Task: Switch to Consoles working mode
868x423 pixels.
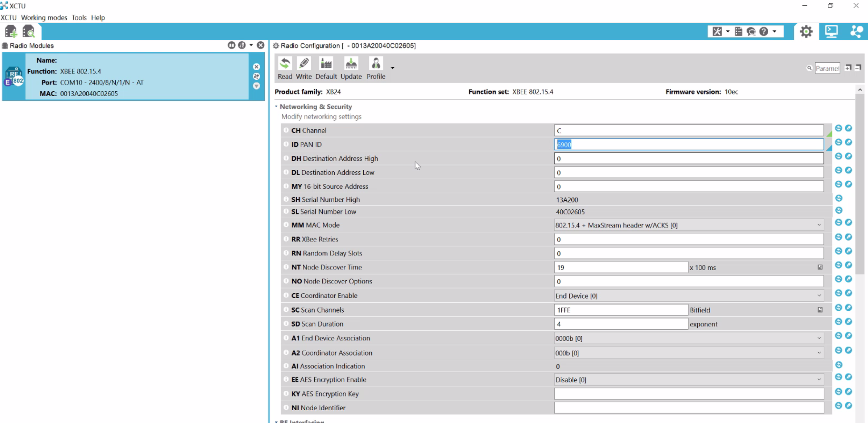Action: tap(832, 31)
